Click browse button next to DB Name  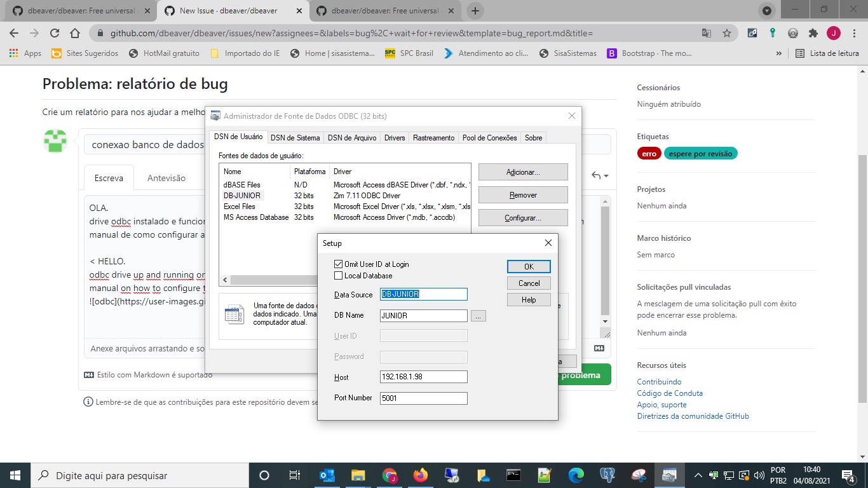tap(478, 316)
